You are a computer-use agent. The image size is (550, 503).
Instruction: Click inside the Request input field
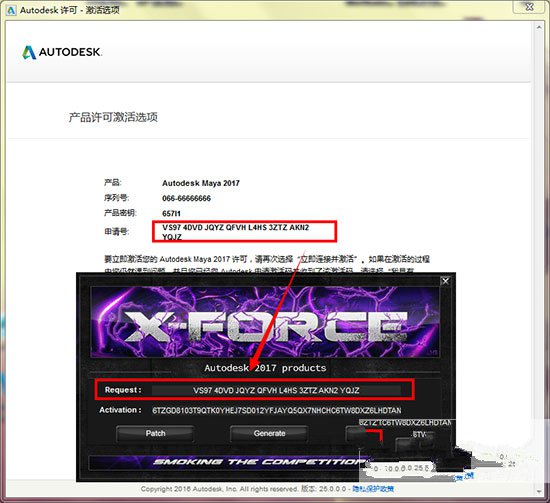(x=276, y=390)
